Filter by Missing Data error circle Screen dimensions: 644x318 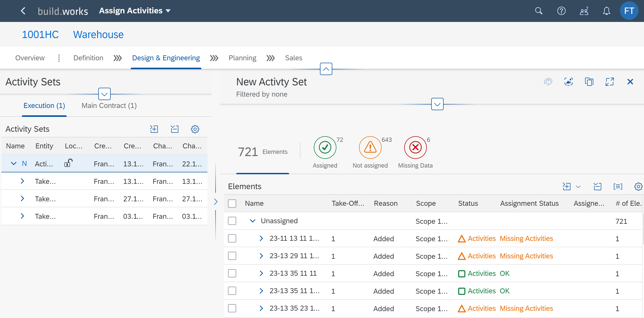pyautogui.click(x=415, y=148)
